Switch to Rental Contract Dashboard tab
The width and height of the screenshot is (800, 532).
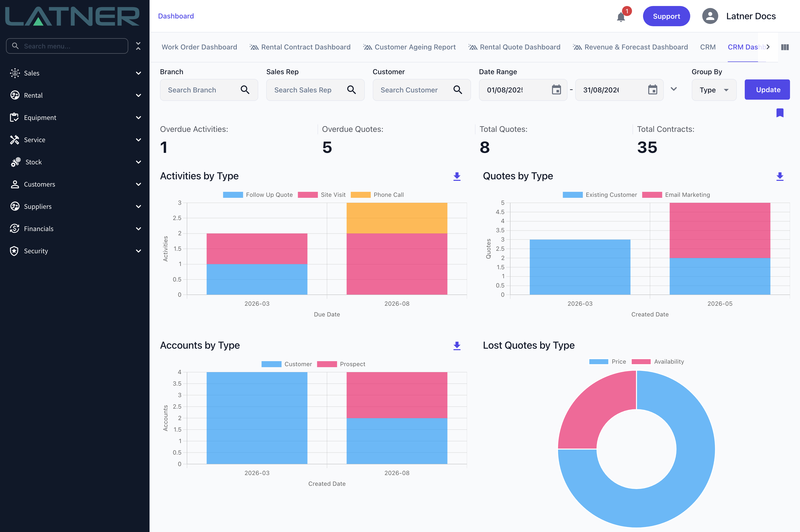300,47
